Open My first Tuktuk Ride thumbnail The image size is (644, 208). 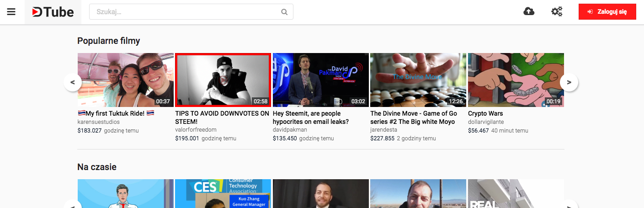[126, 80]
